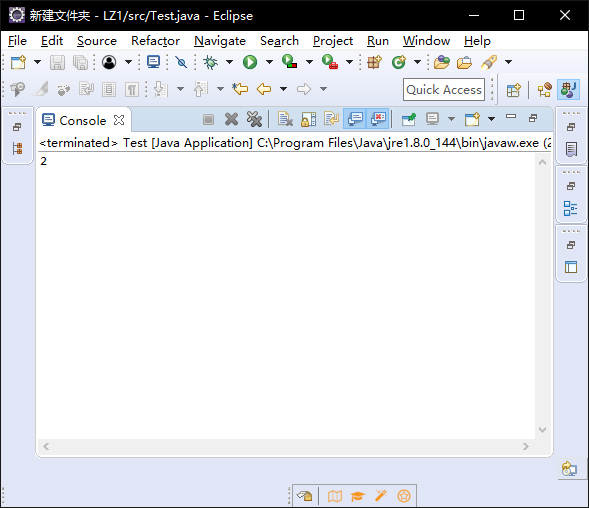Expand the Search dropdown arrow
This screenshot has width=589, height=508.
pos(508,62)
